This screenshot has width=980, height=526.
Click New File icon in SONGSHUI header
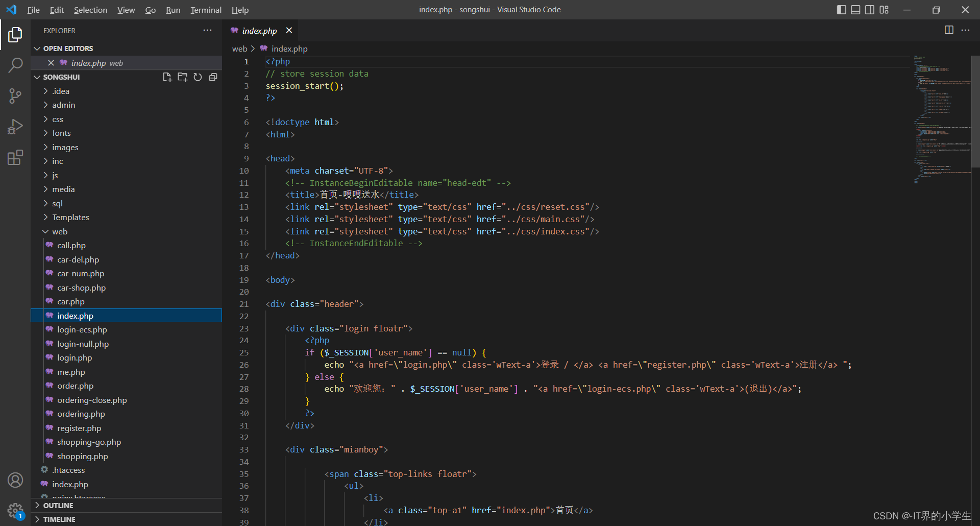pos(167,77)
